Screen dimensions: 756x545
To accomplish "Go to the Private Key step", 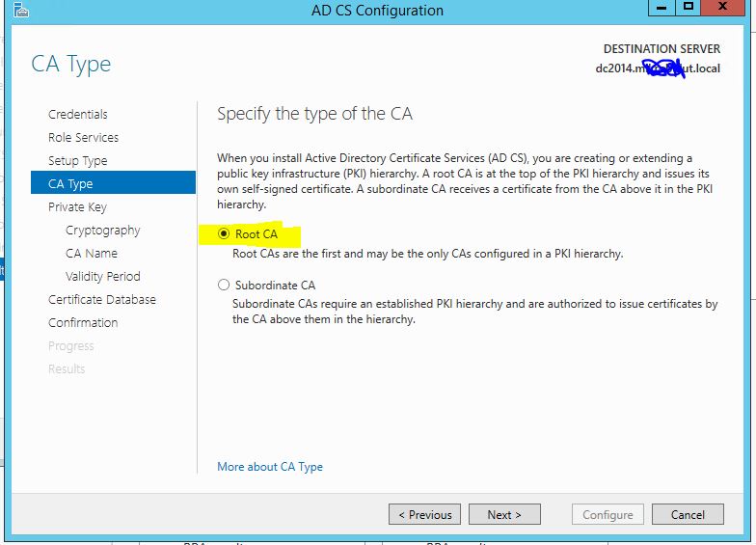I will (x=77, y=206).
